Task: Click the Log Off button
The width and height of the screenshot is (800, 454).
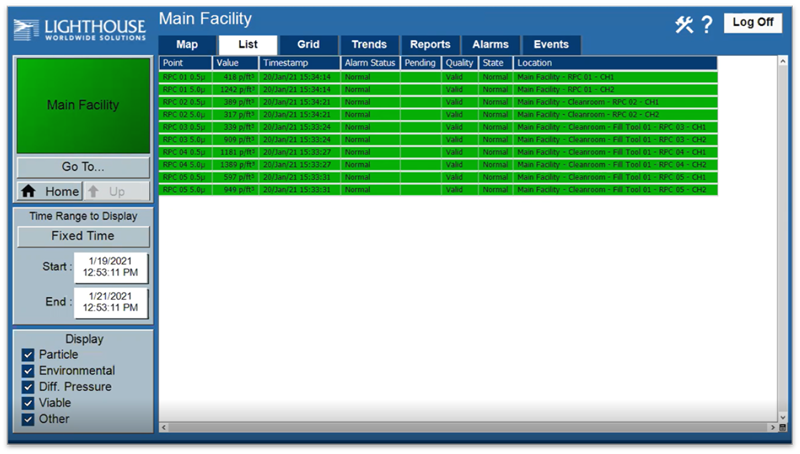Action: click(753, 22)
